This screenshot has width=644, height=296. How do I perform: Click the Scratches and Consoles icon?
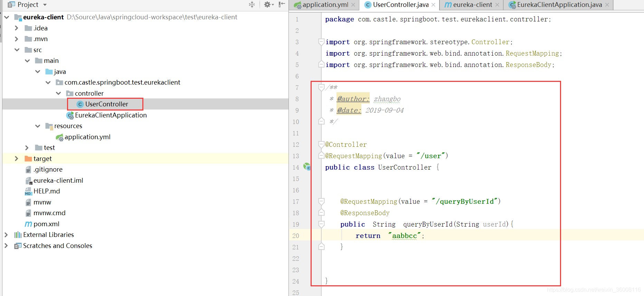coord(18,246)
